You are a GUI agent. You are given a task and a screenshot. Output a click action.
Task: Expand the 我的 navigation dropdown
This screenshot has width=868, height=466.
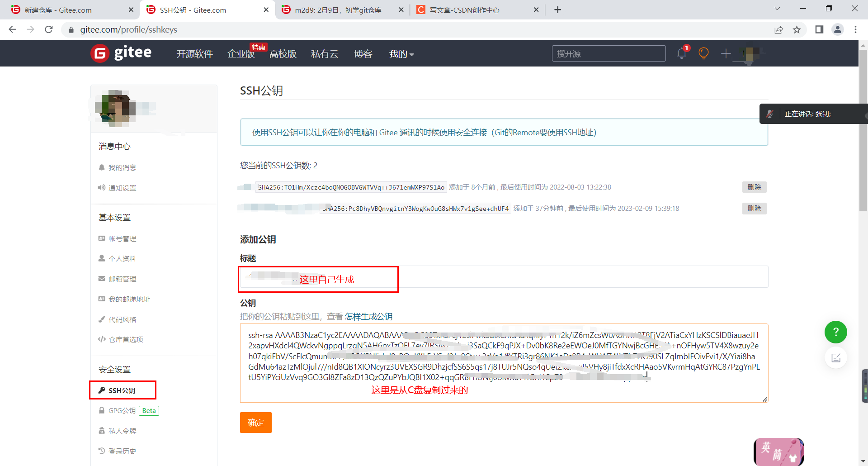(x=401, y=54)
